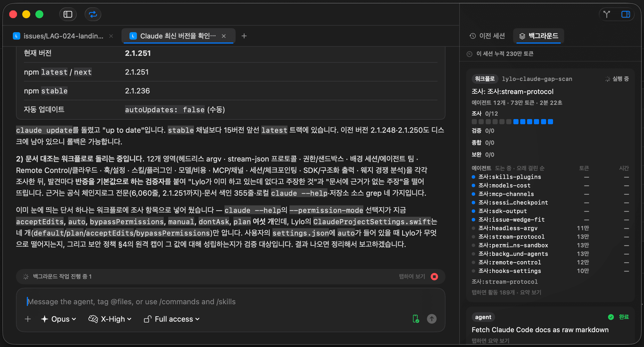Open the Full access permissions dropdown
The image size is (644, 347).
(x=172, y=319)
